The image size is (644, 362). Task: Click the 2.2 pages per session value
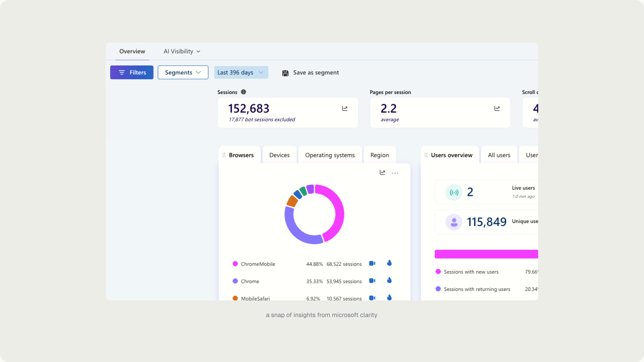pyautogui.click(x=388, y=108)
